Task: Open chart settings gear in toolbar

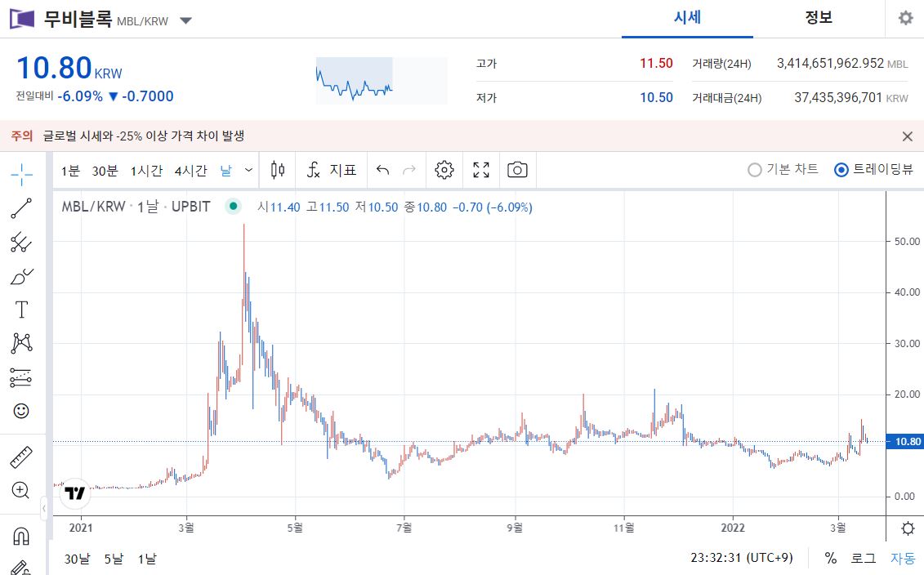Action: [444, 170]
